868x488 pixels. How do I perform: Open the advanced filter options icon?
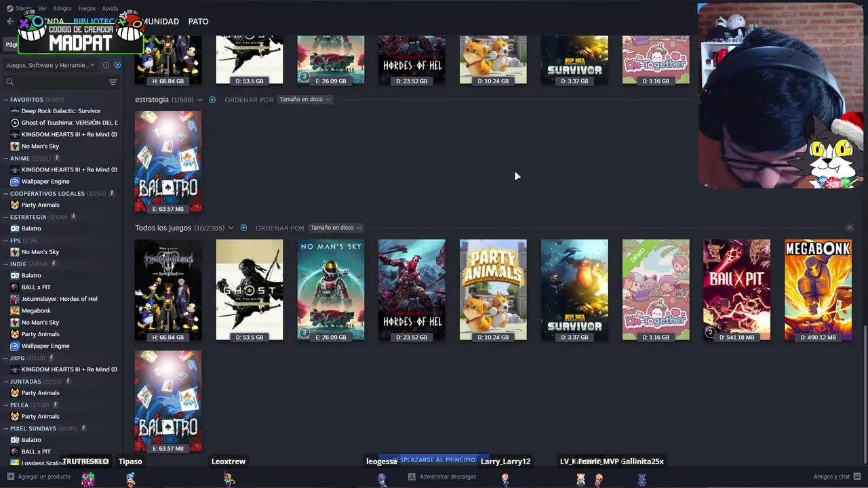[x=113, y=82]
